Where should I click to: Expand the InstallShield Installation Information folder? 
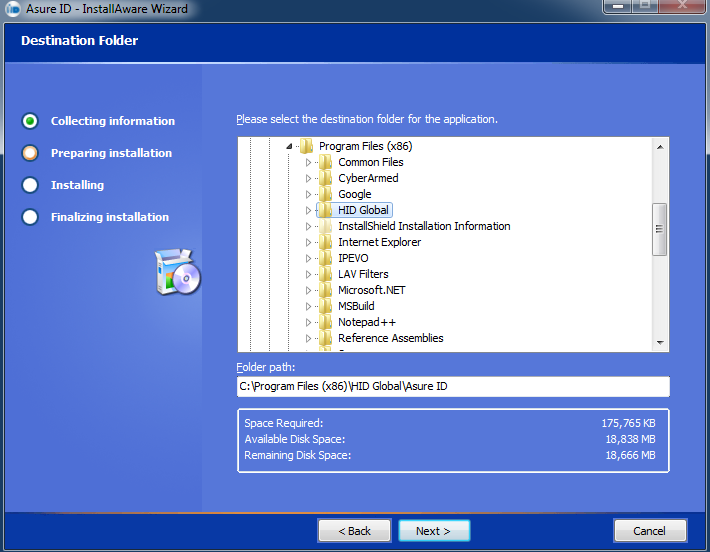[308, 226]
